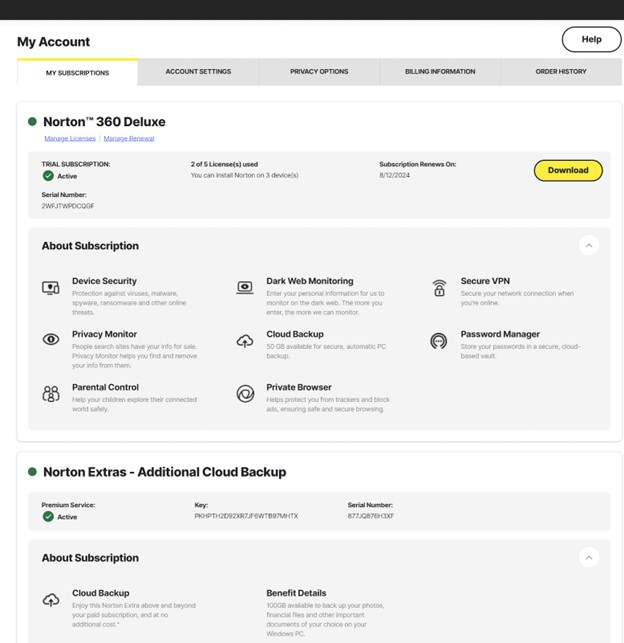Viewport: 624px width, 643px height.
Task: Open the My Subscriptions tab
Action: coord(77,73)
